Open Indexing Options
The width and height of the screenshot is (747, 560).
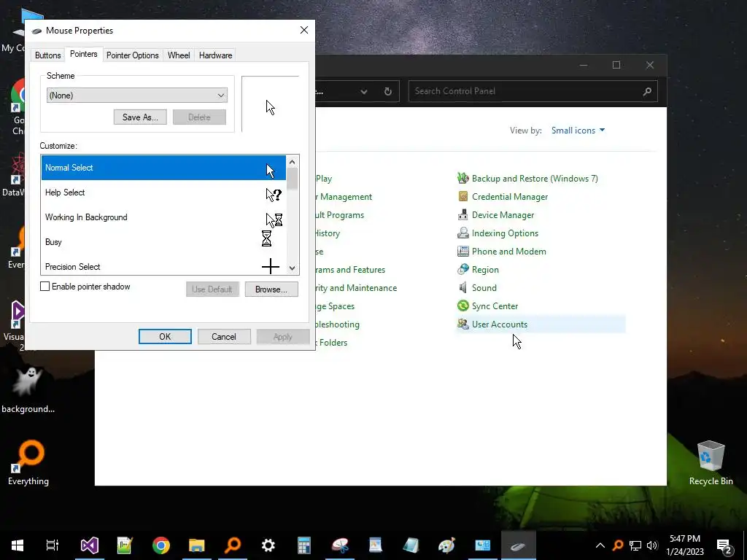coord(505,233)
